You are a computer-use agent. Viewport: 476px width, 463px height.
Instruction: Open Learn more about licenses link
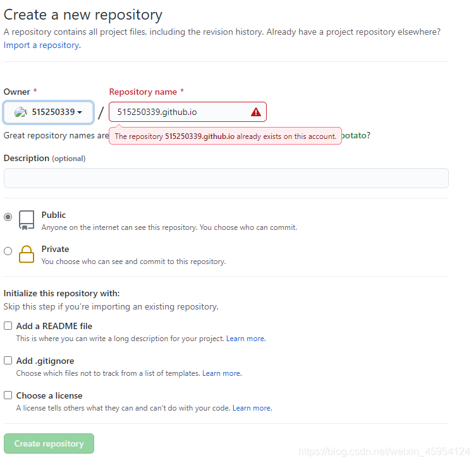tap(252, 408)
